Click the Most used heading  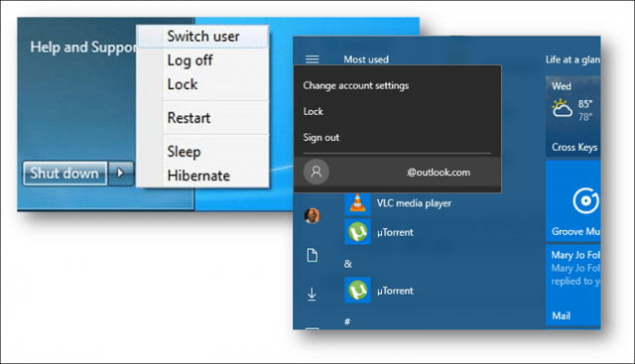coord(366,60)
